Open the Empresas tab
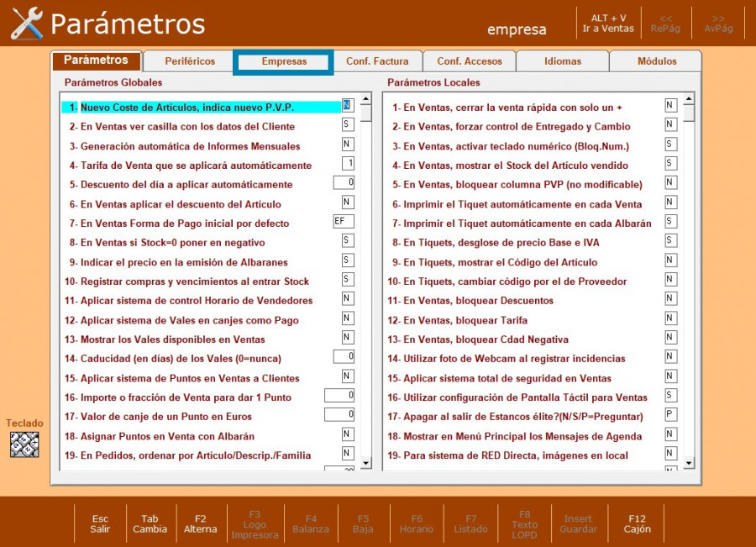The height and width of the screenshot is (547, 756). click(284, 61)
